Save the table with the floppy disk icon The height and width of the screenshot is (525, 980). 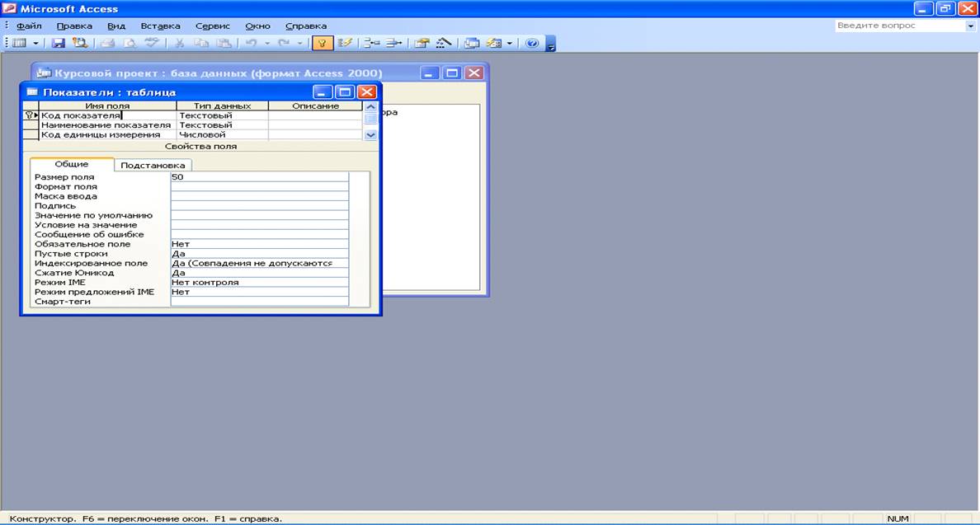[x=58, y=43]
